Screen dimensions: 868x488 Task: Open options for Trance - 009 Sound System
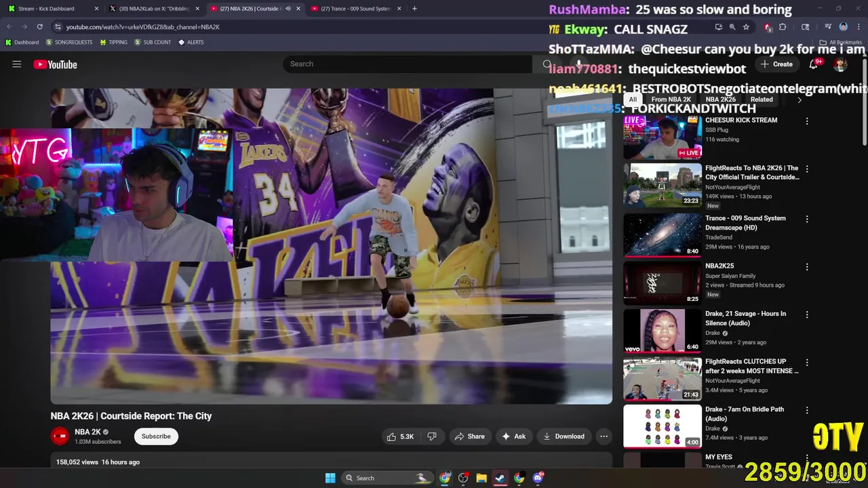click(807, 219)
